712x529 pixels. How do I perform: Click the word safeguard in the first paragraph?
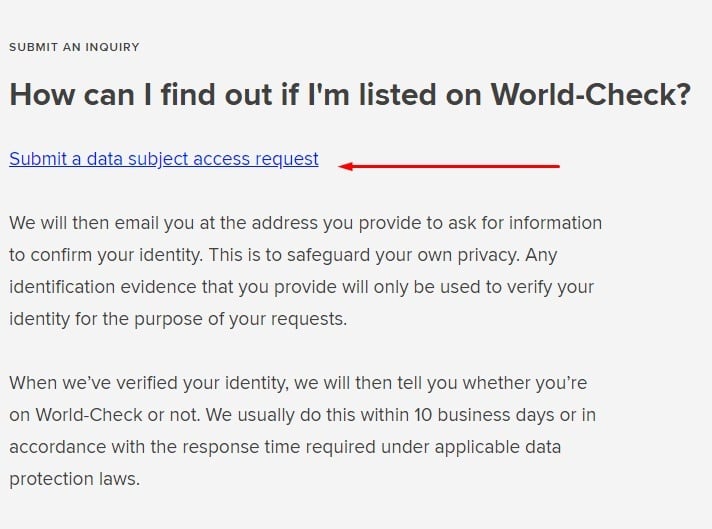(328, 255)
